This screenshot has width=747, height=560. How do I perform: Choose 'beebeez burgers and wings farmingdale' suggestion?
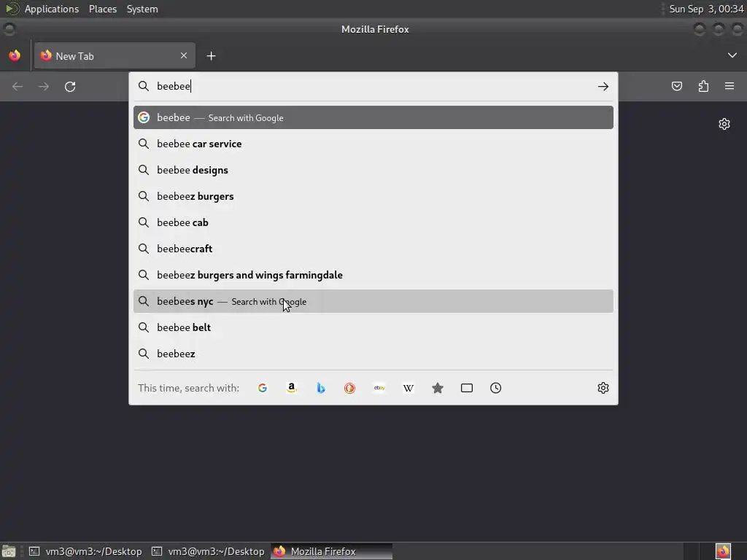(x=373, y=275)
